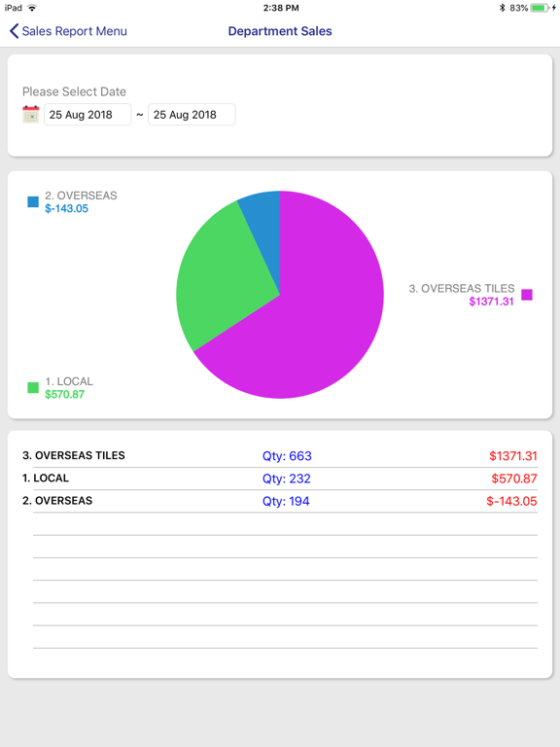Click the magenta 3. OVERSEAS TILES legend swatch
Viewport: 560px width, 747px height.
[x=527, y=295]
